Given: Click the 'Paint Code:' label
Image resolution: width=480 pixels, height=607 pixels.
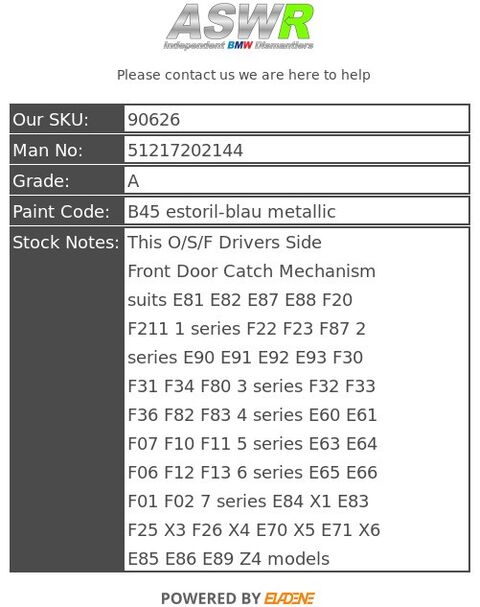Looking at the screenshot, I should pos(62,211).
